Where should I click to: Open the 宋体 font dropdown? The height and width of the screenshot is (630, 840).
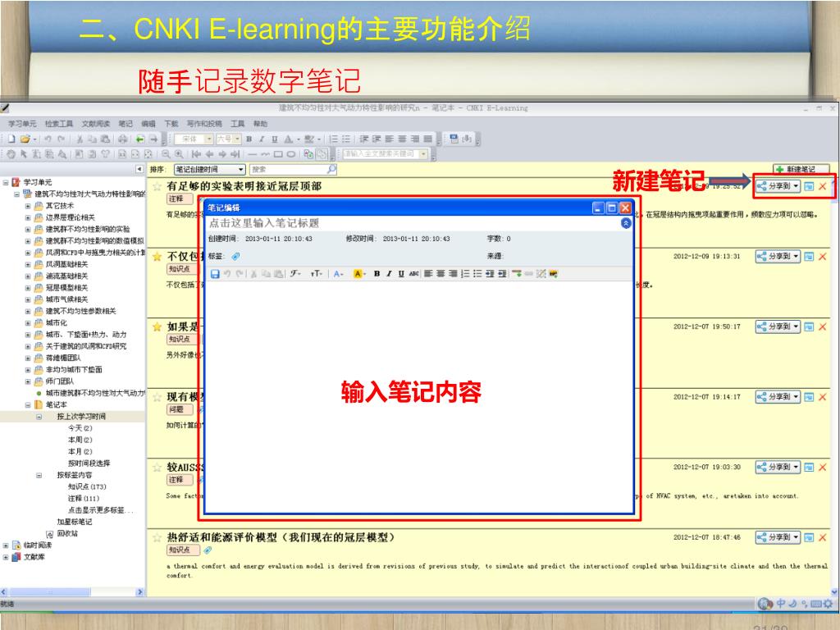[209, 139]
